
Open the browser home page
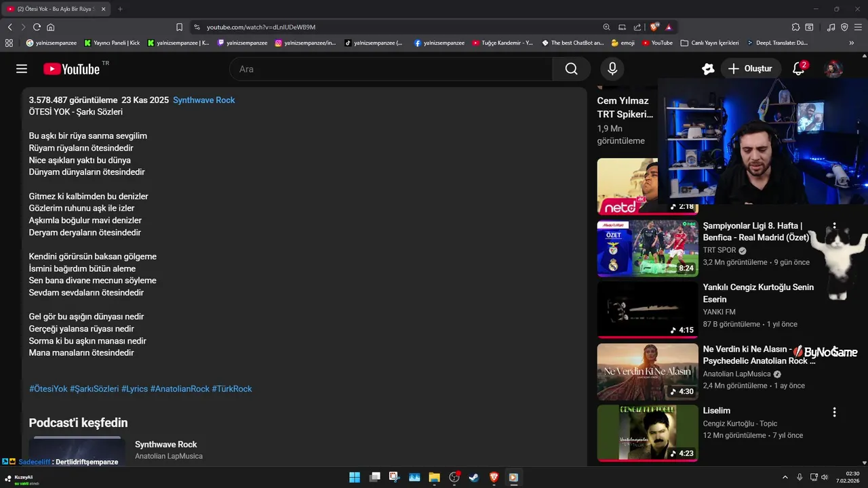tap(50, 27)
